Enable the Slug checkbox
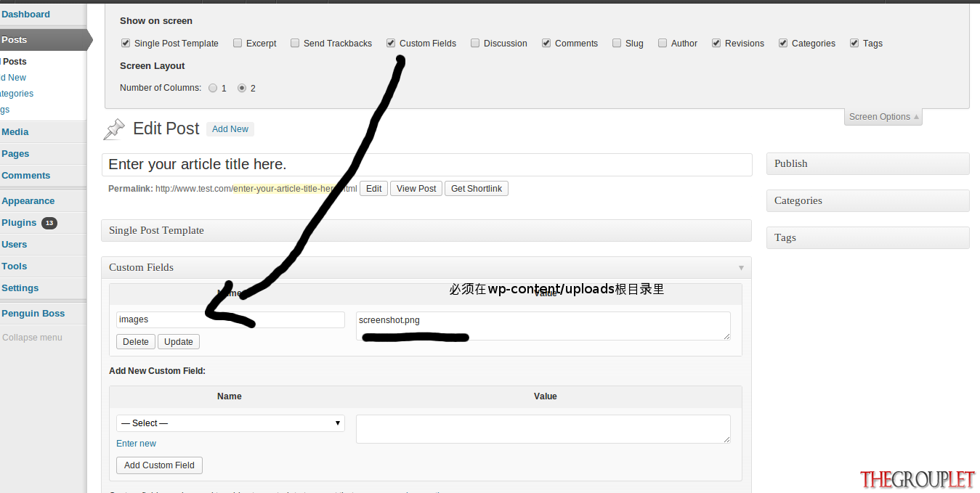980x493 pixels. click(617, 43)
